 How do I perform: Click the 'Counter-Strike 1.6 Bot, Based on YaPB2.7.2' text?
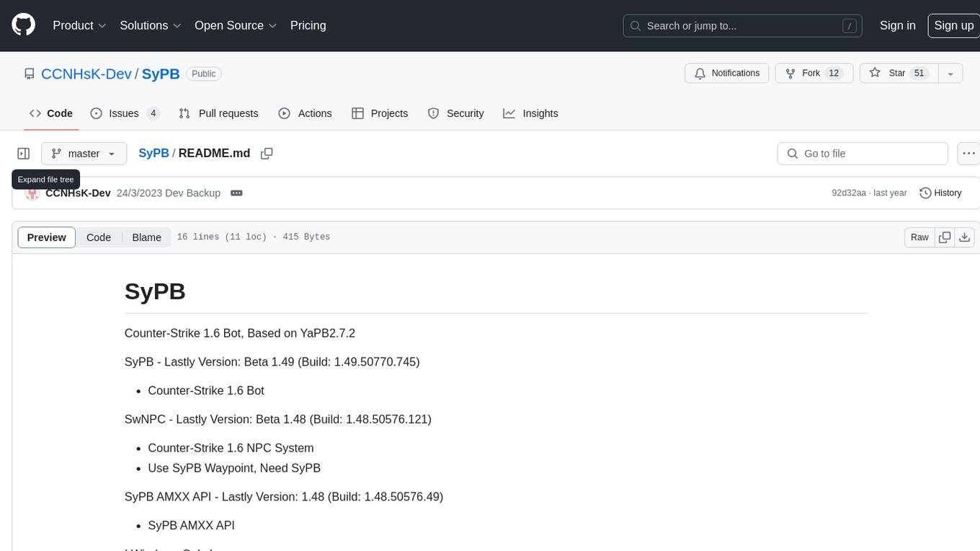[x=240, y=333]
